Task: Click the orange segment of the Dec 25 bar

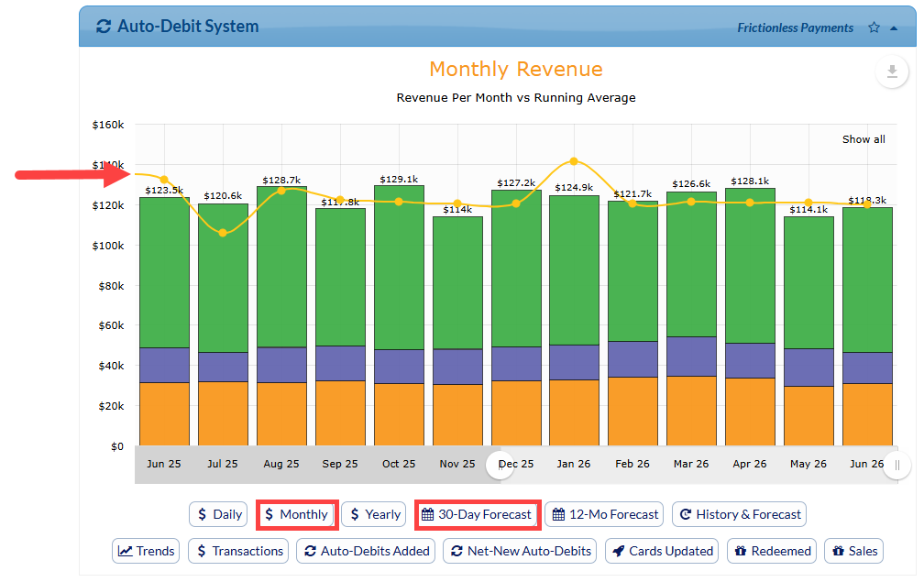Action: pos(516,413)
